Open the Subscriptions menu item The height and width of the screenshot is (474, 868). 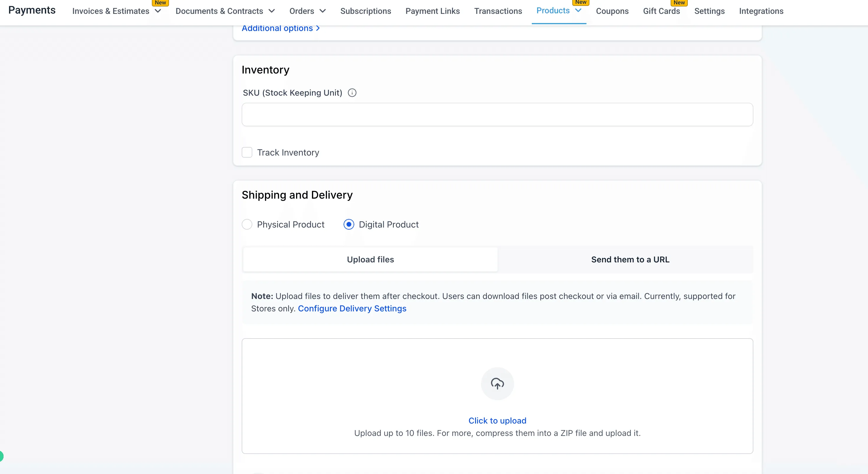(365, 11)
